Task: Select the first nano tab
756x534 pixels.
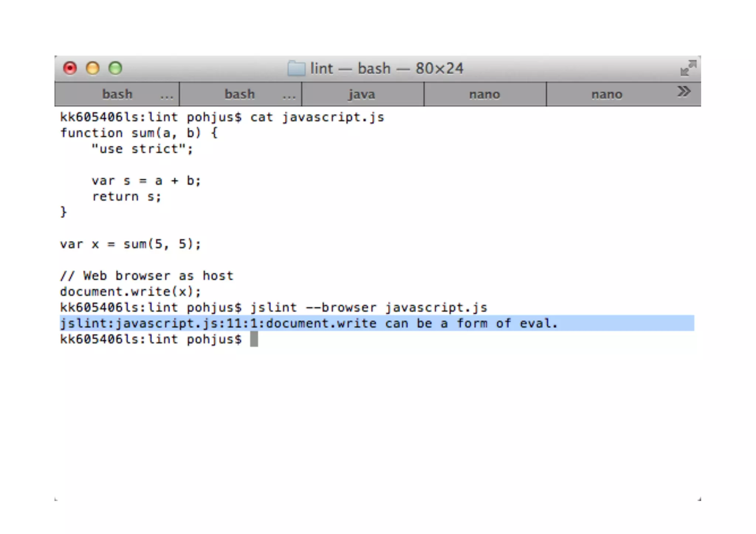Action: tap(484, 94)
